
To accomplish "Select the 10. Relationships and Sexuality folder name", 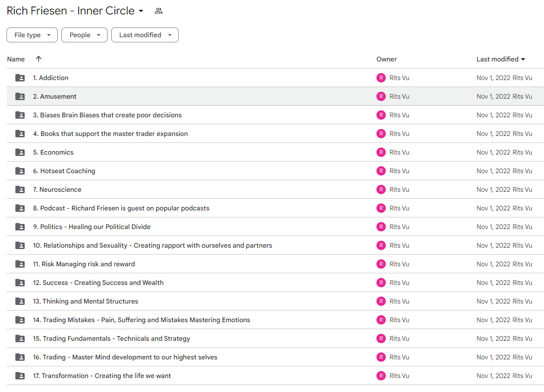I will point(153,245).
